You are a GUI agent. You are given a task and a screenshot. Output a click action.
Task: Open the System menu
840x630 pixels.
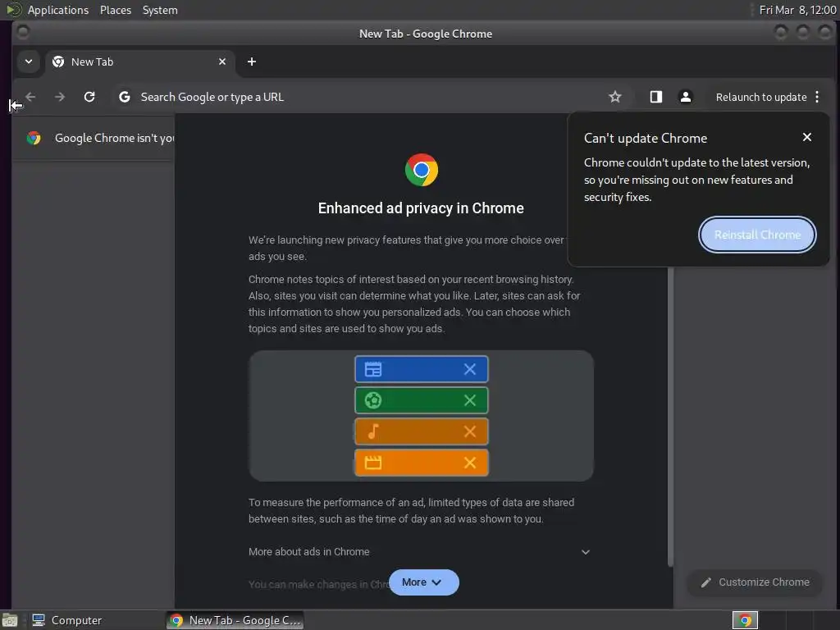pyautogui.click(x=160, y=10)
